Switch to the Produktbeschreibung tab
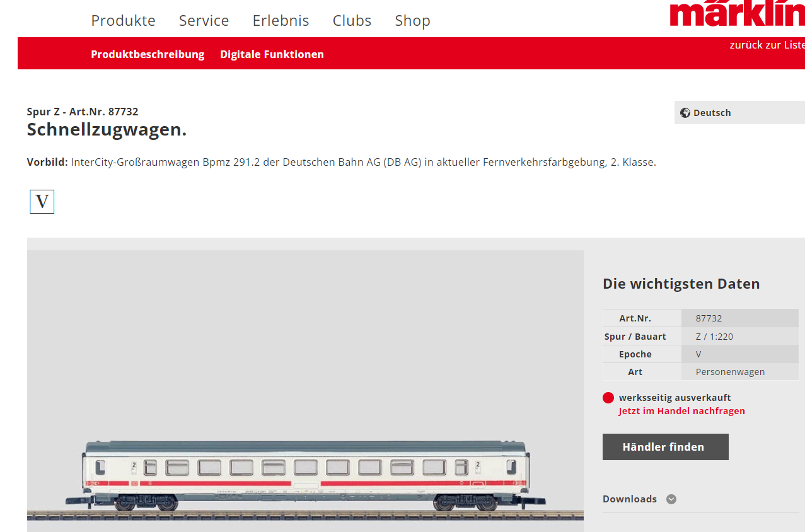 click(148, 54)
